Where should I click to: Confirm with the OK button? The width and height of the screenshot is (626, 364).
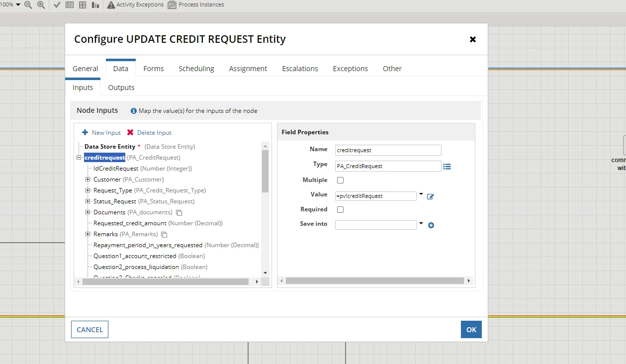pos(471,330)
